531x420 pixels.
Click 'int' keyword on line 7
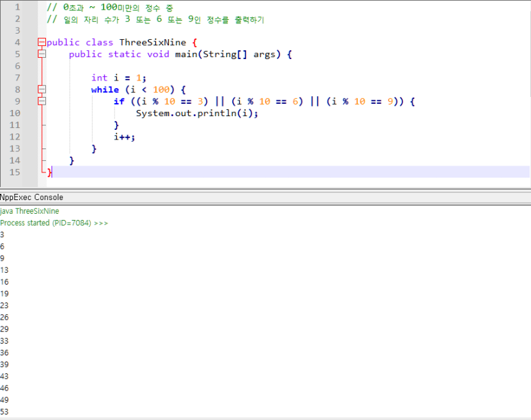pyautogui.click(x=99, y=78)
